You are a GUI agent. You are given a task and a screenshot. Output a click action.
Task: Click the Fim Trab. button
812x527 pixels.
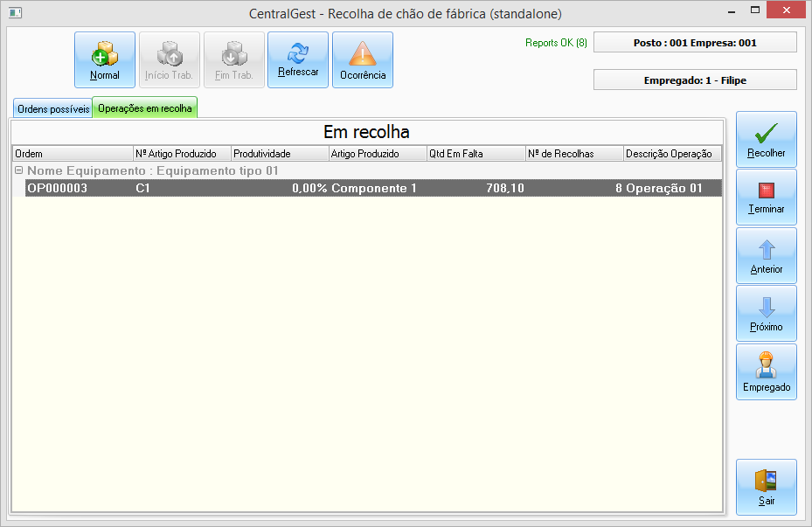tap(234, 59)
